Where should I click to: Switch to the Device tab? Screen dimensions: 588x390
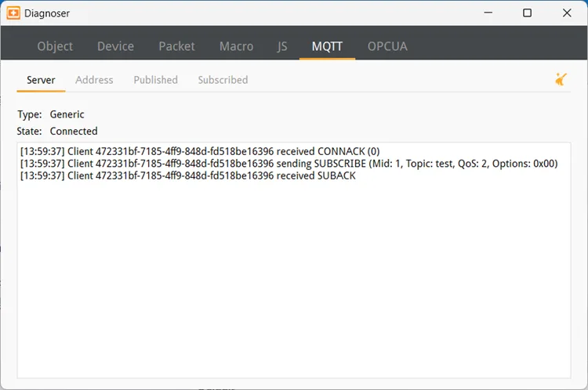point(115,46)
